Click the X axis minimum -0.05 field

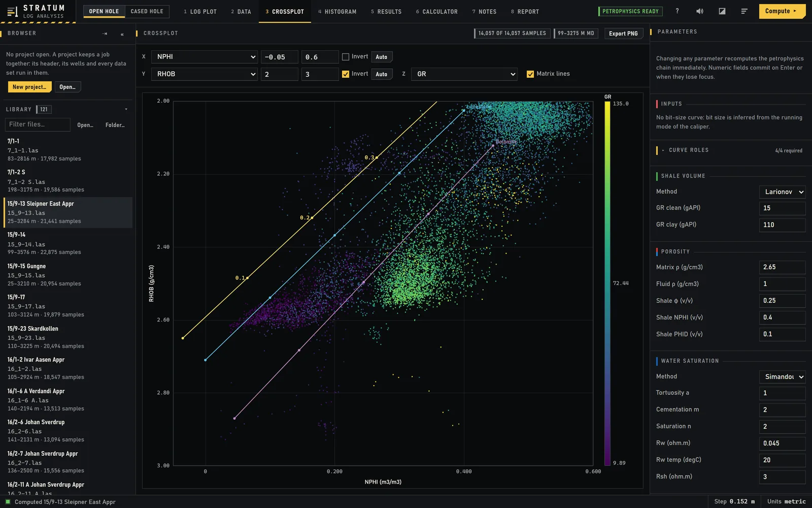coord(279,57)
